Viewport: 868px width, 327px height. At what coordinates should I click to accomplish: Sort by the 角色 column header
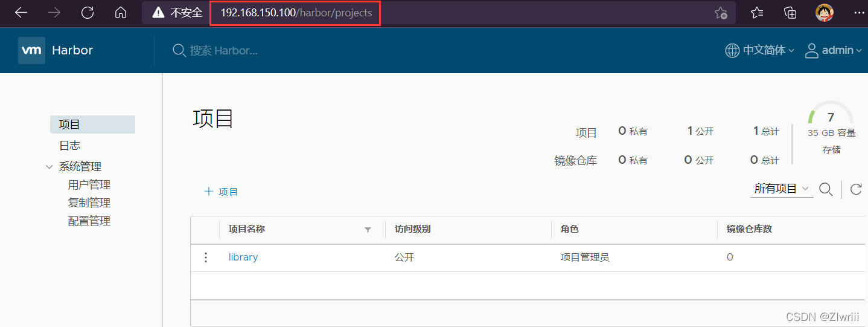[x=570, y=230]
